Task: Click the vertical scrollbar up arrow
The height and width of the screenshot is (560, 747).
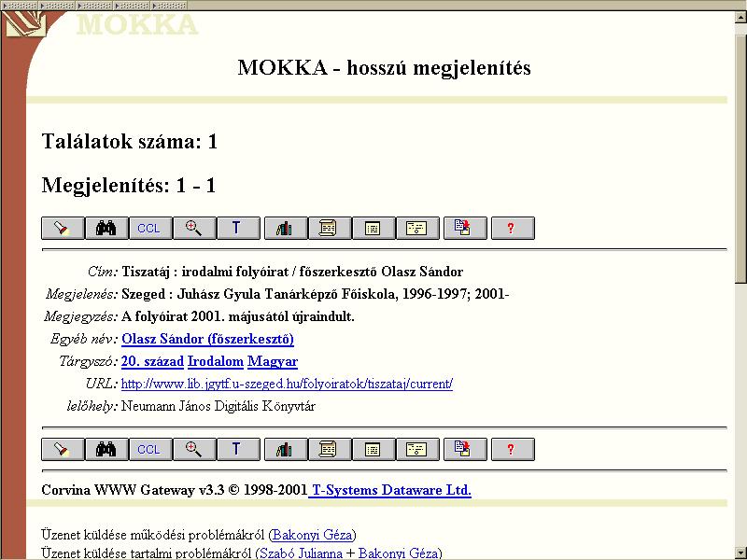Action: [740, 17]
